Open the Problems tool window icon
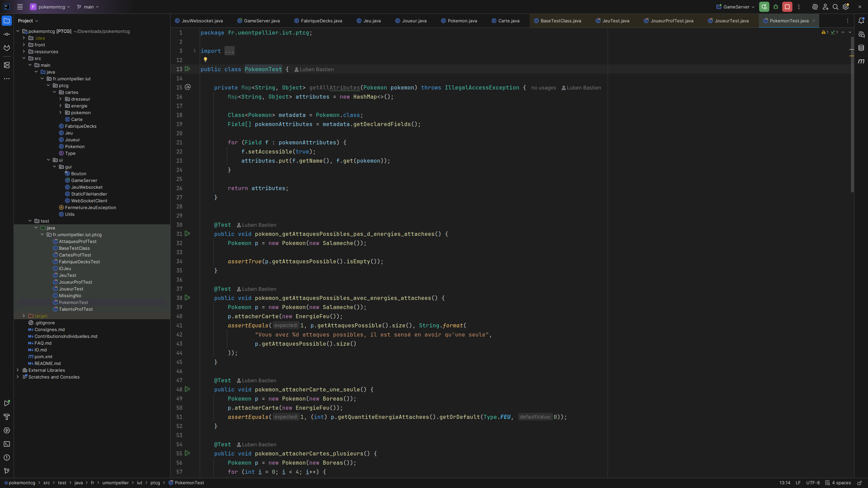Screen dimensions: 868x488 pyautogui.click(x=7, y=457)
